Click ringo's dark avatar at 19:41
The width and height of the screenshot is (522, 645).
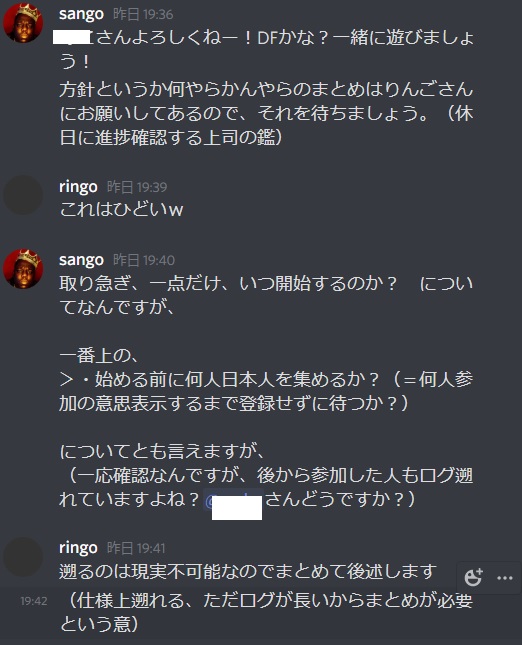point(23,557)
